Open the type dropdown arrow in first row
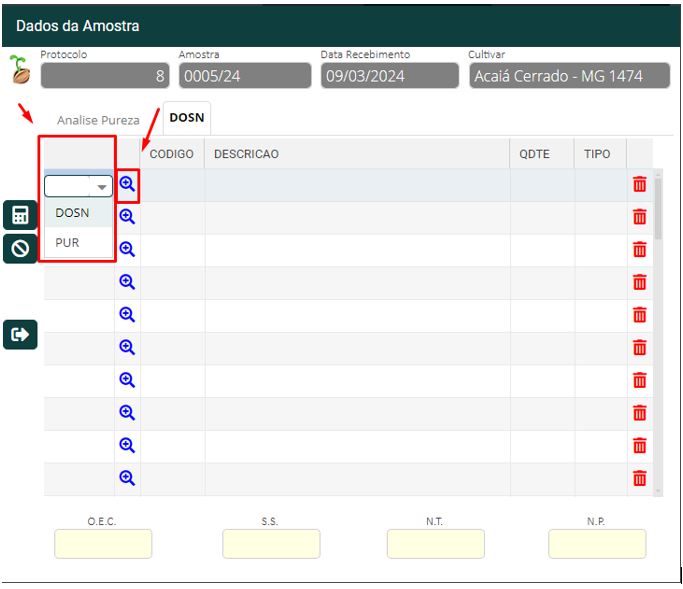The width and height of the screenshot is (683, 589). click(x=102, y=187)
